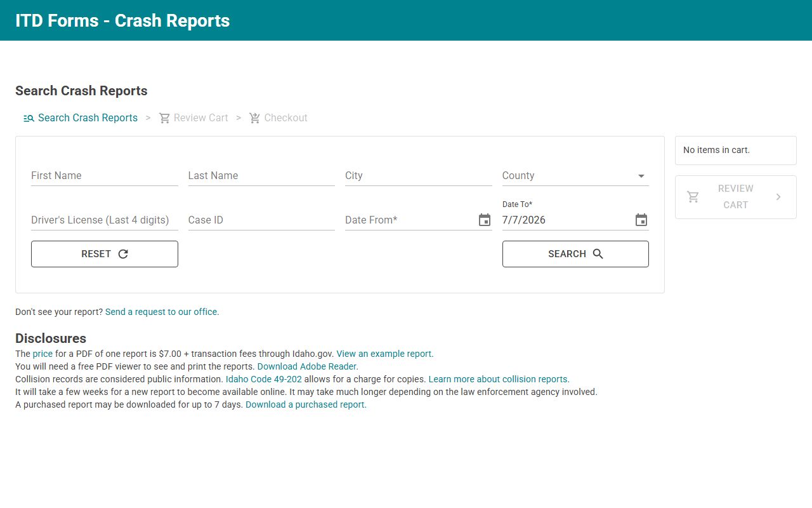Open Download Adobe Reader link
The image size is (812, 508).
click(x=308, y=366)
